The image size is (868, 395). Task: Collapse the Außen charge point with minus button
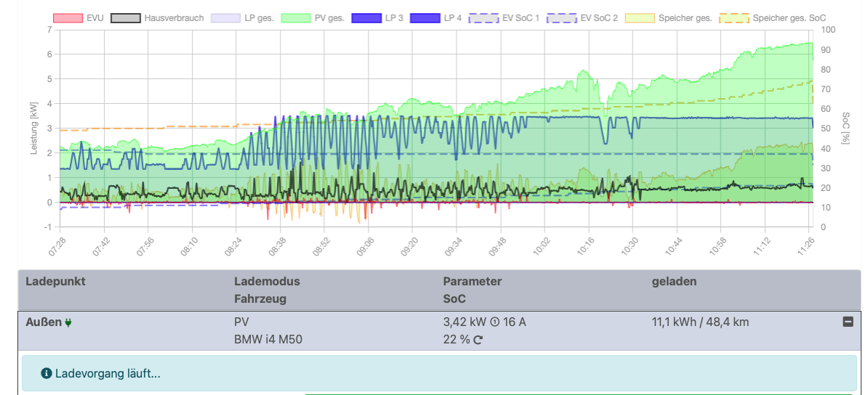pos(848,322)
